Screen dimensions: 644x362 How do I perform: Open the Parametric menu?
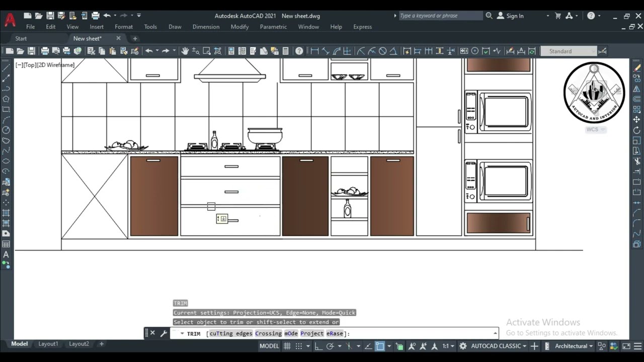click(x=273, y=27)
